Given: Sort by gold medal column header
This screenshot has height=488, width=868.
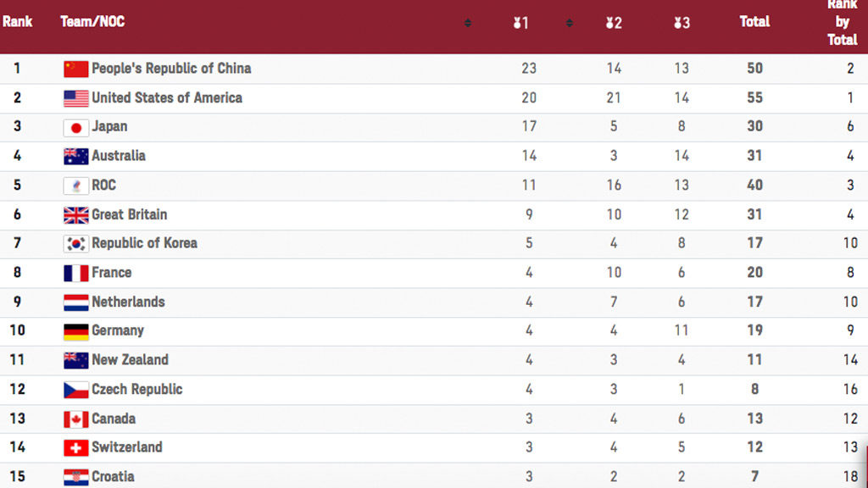Looking at the screenshot, I should point(521,23).
